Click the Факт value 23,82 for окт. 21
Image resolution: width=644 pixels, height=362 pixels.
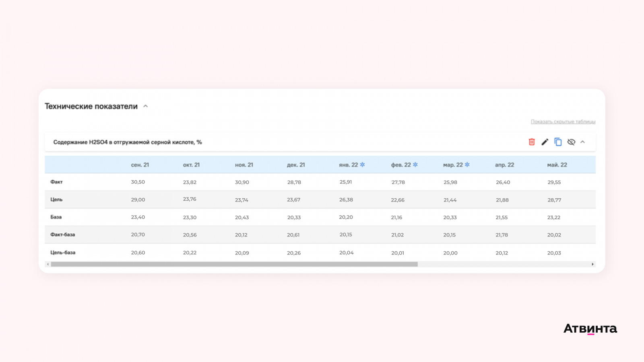190,182
